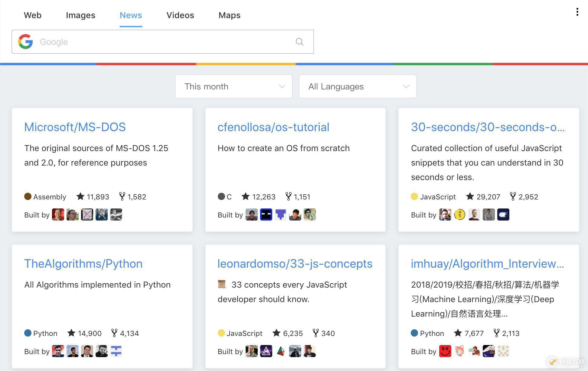Open the All Languages dropdown
The height and width of the screenshot is (371, 588).
pos(358,86)
